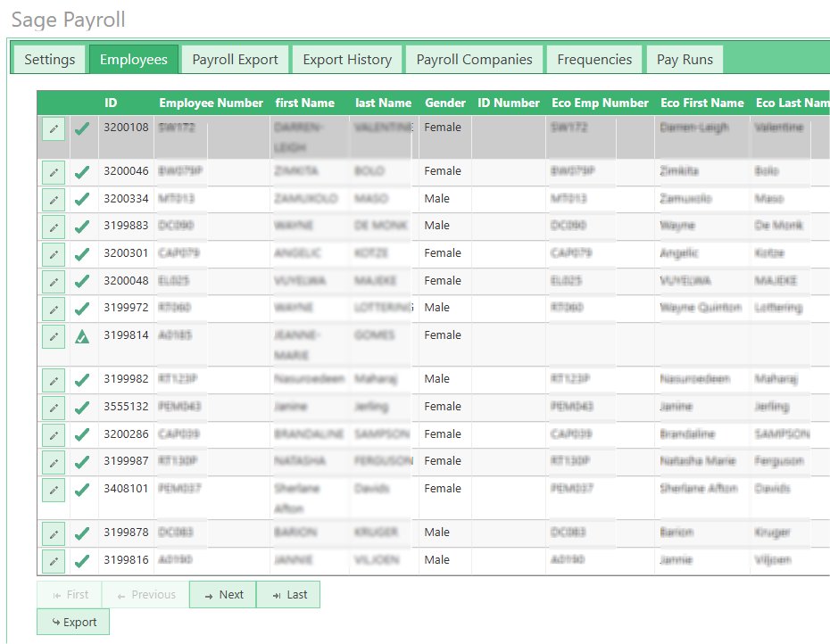This screenshot has height=644, width=830.
Task: Click green checkmark for employee 3555132
Action: (x=82, y=408)
